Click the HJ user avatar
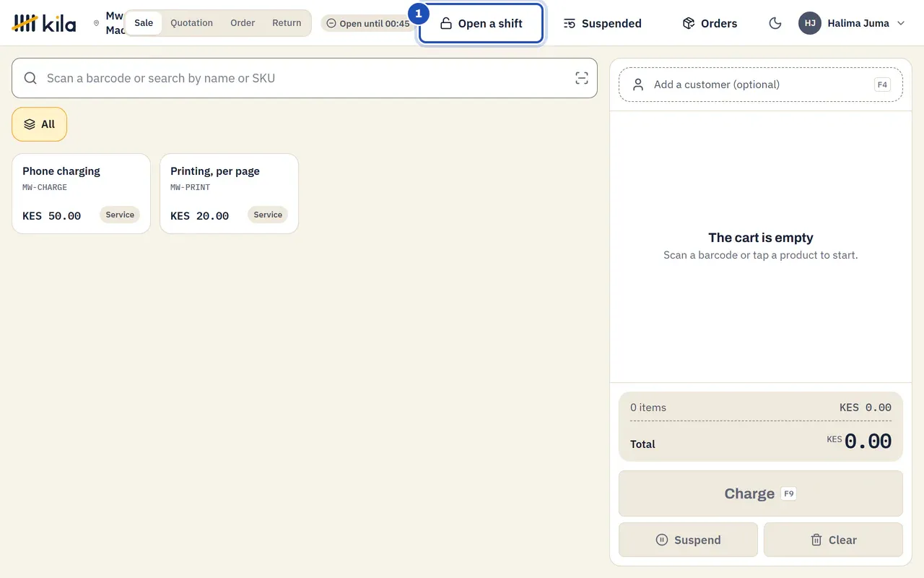The image size is (924, 578). [810, 23]
